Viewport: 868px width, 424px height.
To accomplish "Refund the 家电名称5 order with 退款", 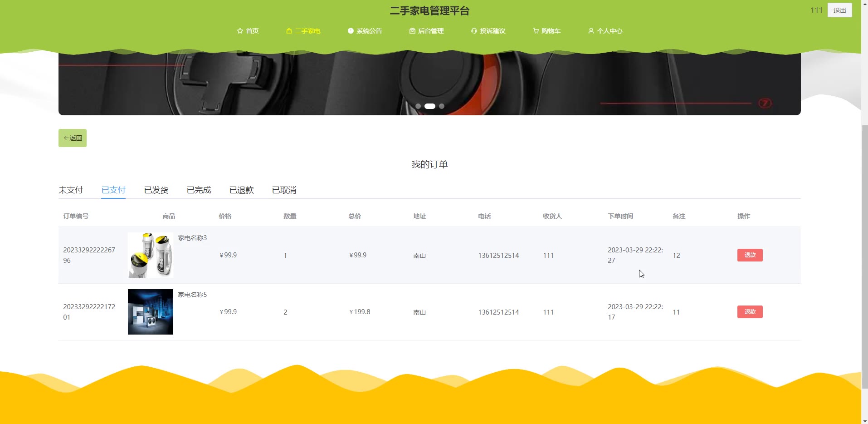I will pyautogui.click(x=750, y=312).
